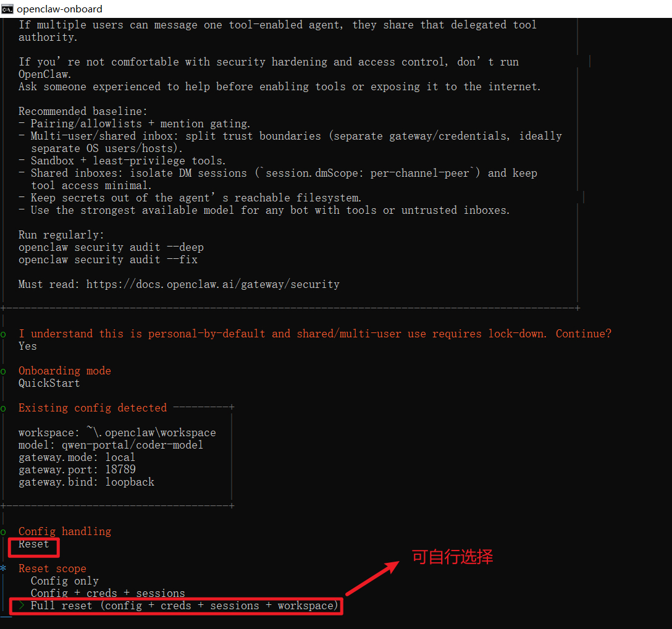This screenshot has width=672, height=629.
Task: Click the 'gateway.bind: loopback' line
Action: pos(86,483)
